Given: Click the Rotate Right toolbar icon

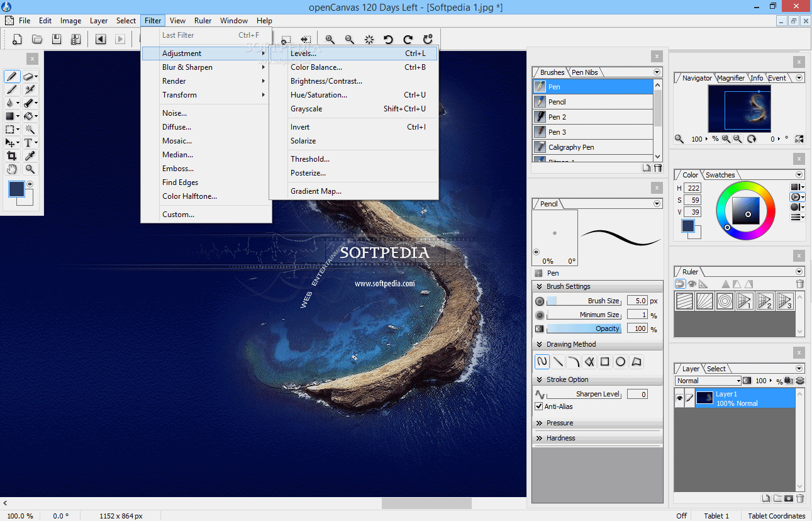Looking at the screenshot, I should pos(408,40).
